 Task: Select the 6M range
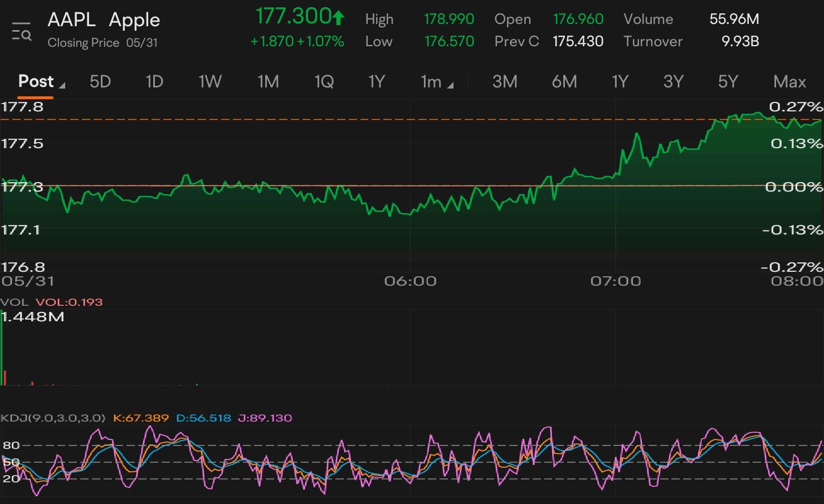click(564, 82)
